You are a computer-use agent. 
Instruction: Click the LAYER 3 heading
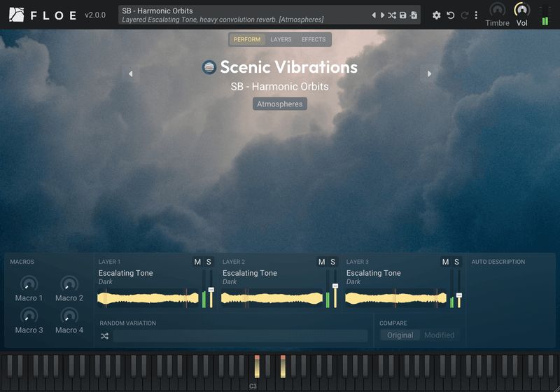pyautogui.click(x=358, y=262)
